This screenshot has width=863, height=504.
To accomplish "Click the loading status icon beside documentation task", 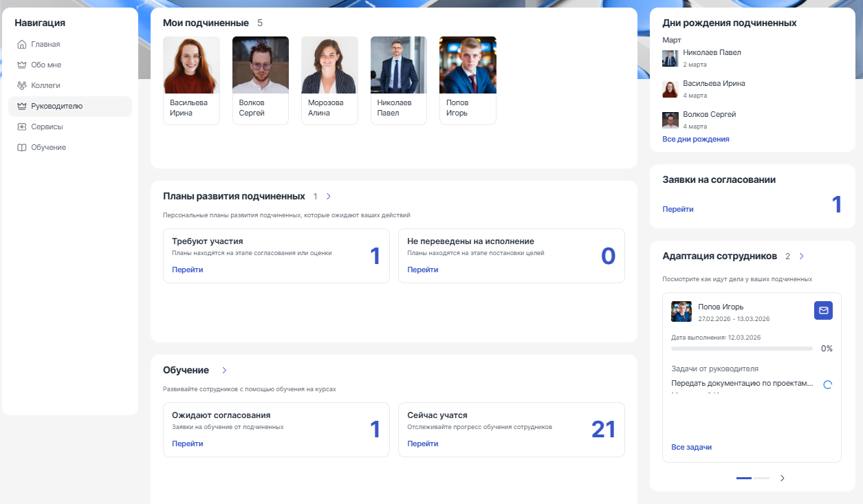I will pos(827,385).
